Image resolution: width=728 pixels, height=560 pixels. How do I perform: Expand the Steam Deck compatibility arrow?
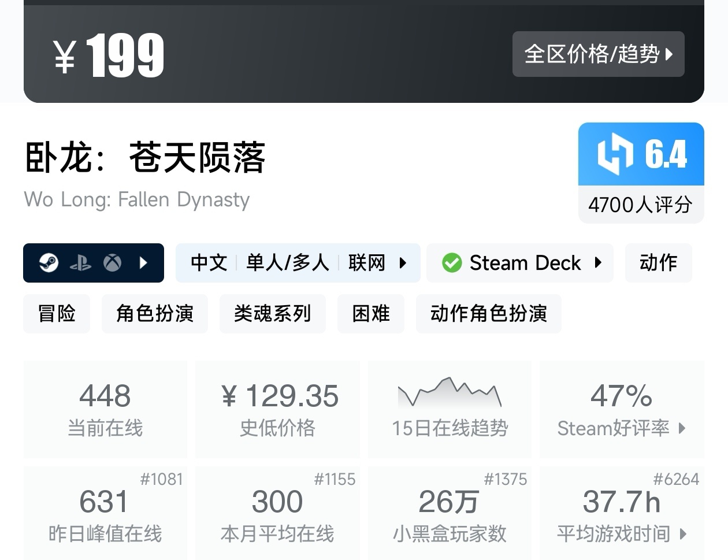coord(598,263)
